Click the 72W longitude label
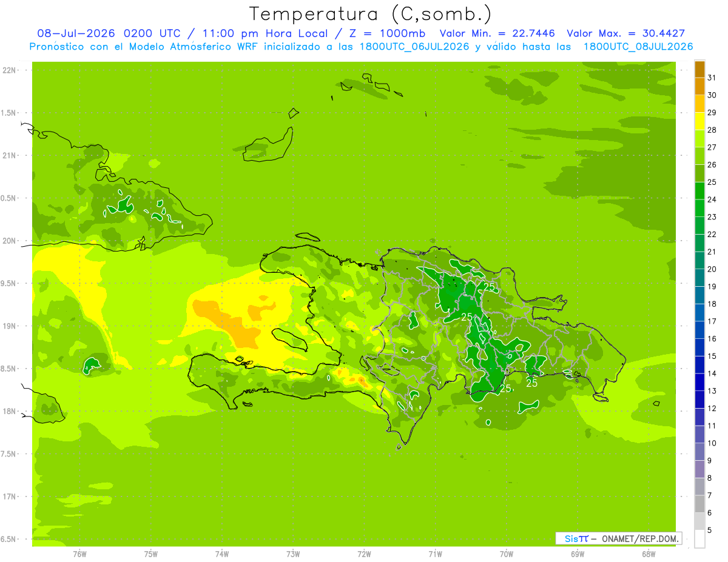 [x=364, y=554]
